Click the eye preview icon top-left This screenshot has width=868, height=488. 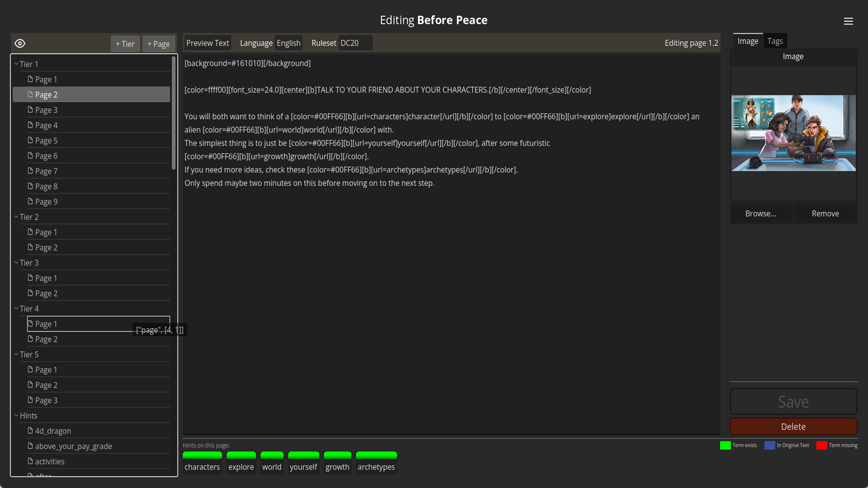20,43
